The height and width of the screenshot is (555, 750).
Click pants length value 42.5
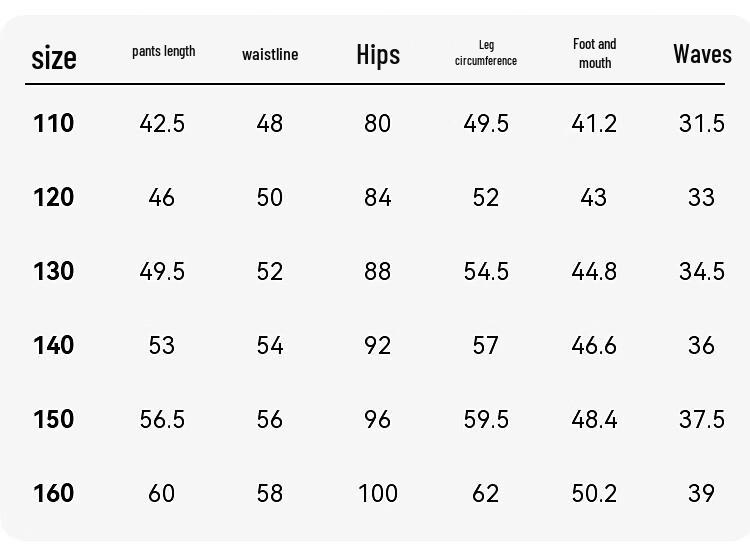pyautogui.click(x=162, y=123)
